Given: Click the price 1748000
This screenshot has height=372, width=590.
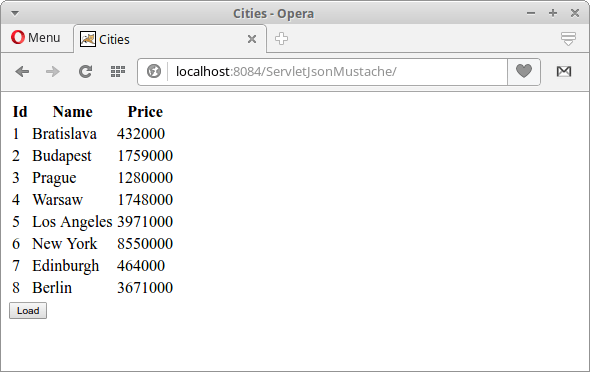Looking at the screenshot, I should (x=145, y=200).
